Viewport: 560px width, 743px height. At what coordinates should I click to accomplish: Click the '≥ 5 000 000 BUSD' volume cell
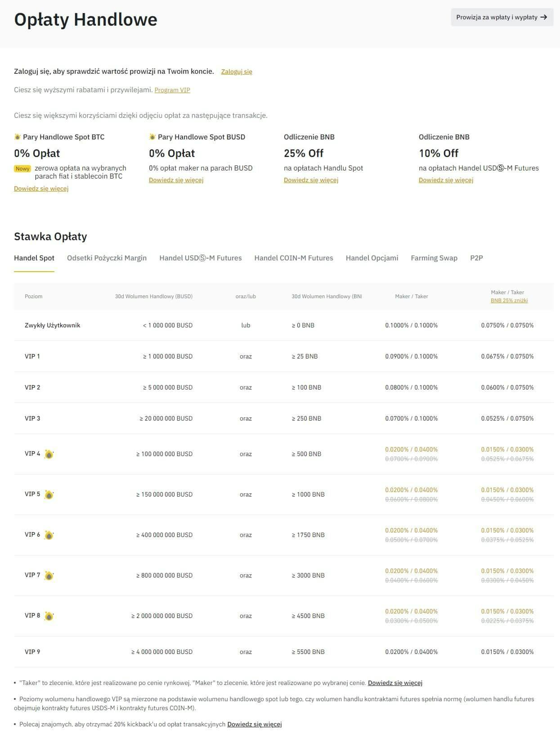pos(167,387)
